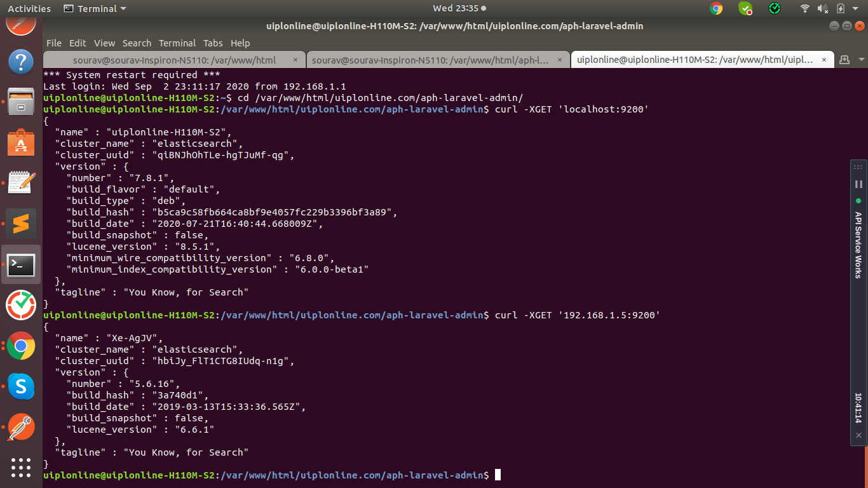Close the active uiplonline terminal tab
Viewport: 868px width, 488px height.
[824, 60]
